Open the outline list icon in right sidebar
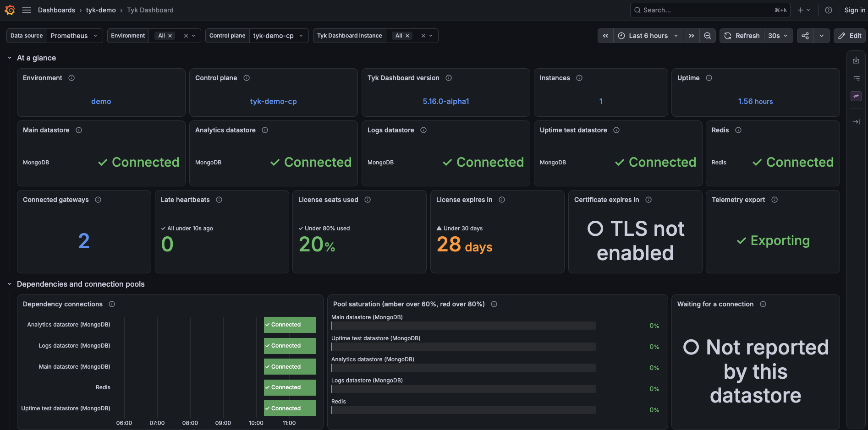Image resolution: width=868 pixels, height=430 pixels. (x=856, y=78)
